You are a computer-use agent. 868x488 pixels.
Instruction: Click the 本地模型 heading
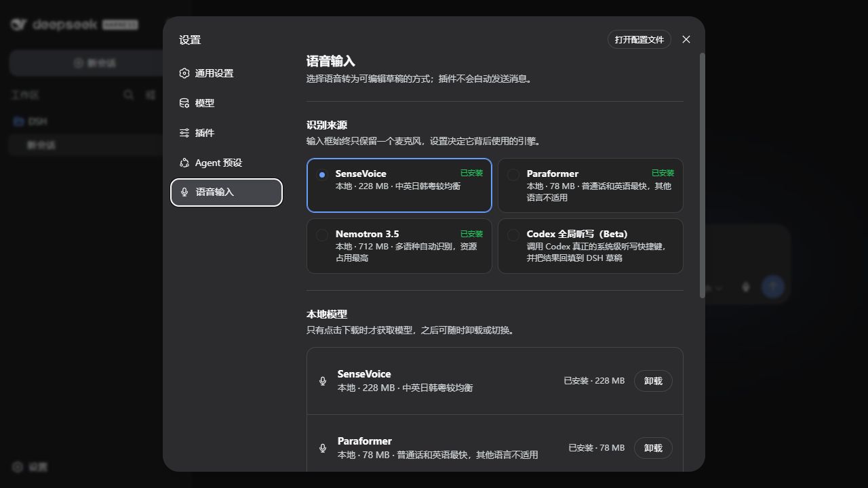[327, 314]
